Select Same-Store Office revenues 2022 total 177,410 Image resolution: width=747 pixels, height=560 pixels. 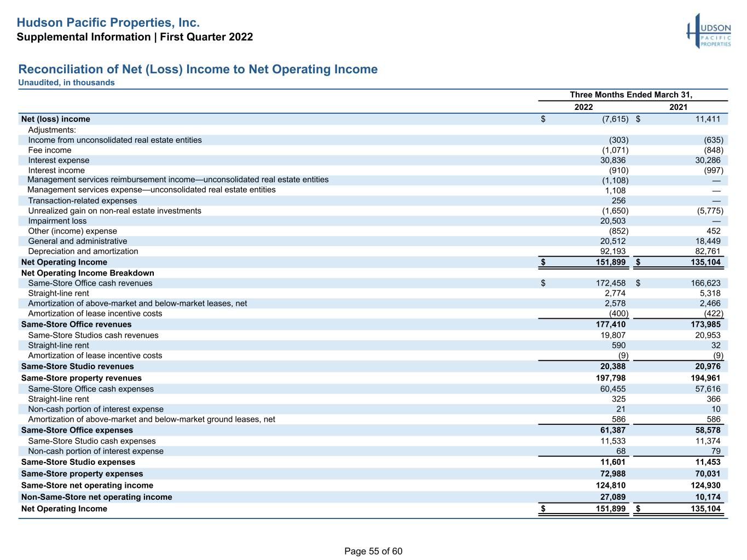pyautogui.click(x=612, y=324)
